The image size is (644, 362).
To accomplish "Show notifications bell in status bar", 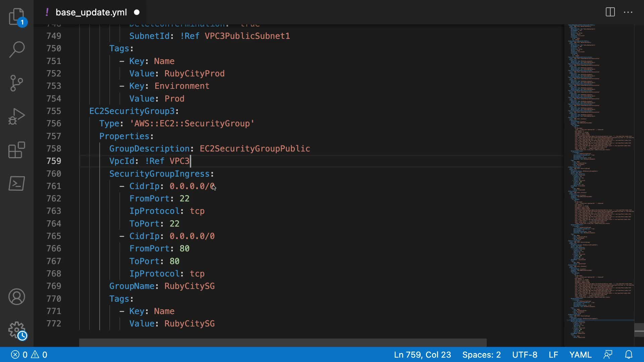I will point(629,355).
